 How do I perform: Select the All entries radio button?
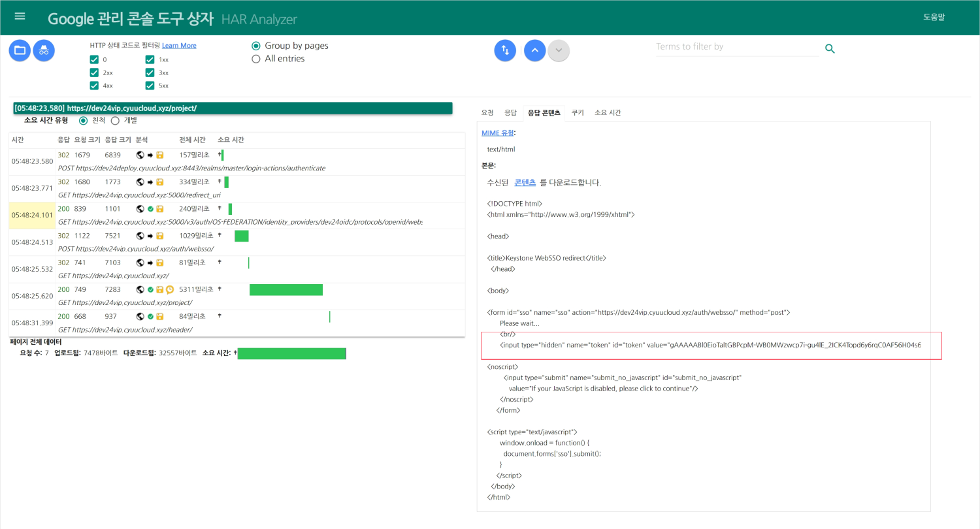256,59
